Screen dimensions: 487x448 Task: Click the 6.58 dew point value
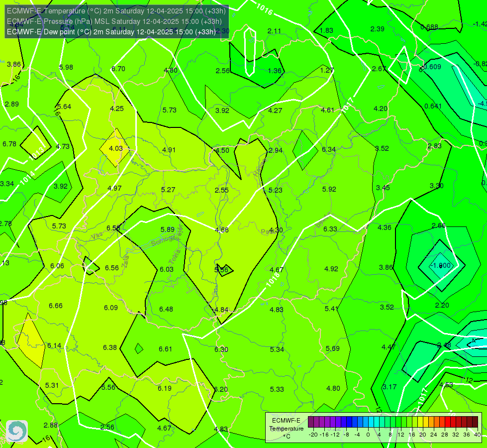(113, 228)
